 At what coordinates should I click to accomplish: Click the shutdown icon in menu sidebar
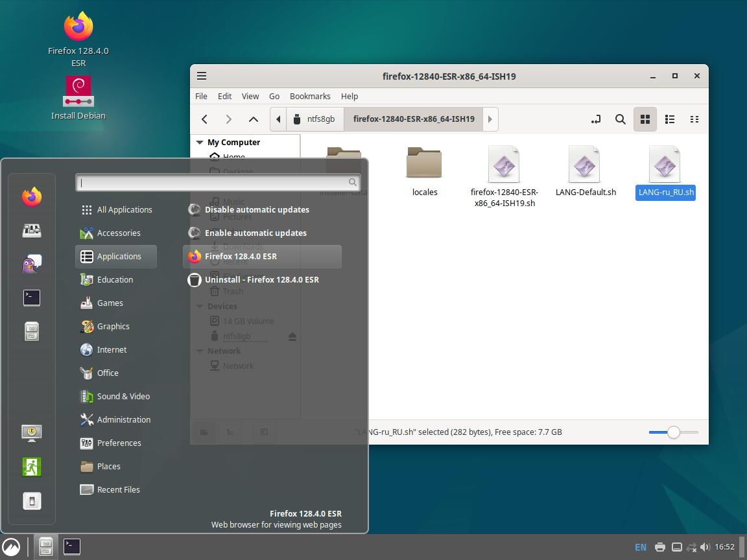[32, 501]
